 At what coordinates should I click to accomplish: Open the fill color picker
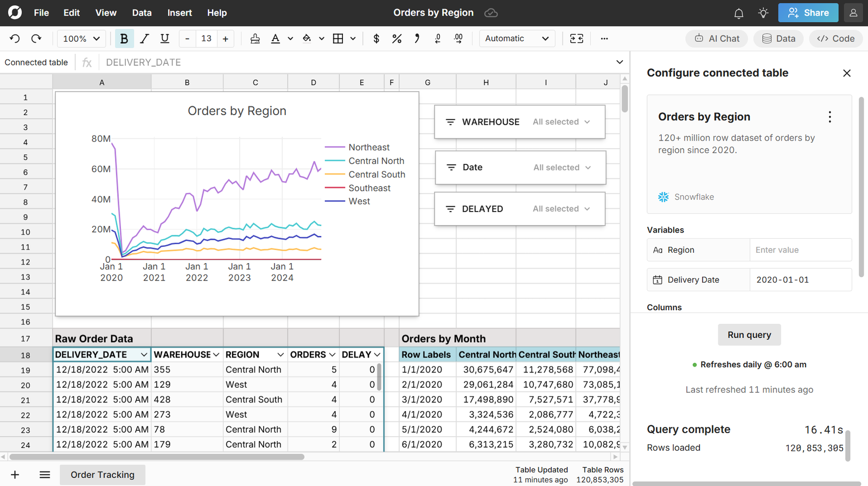point(307,39)
